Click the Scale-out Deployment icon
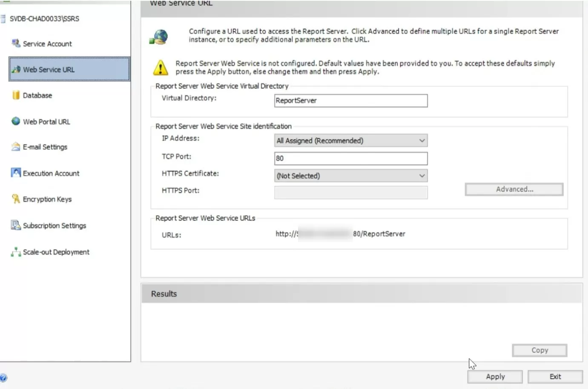 click(16, 252)
